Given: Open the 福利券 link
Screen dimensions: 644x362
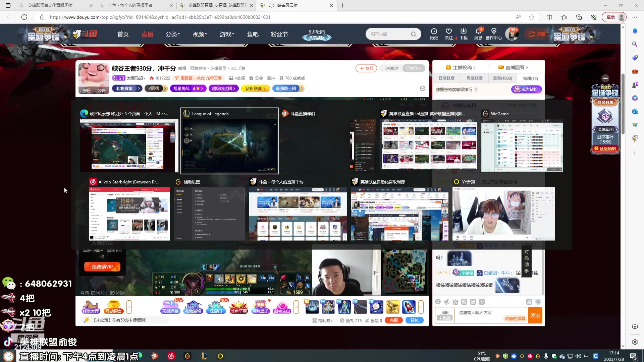Looking at the screenshot, I should click(x=322, y=320).
